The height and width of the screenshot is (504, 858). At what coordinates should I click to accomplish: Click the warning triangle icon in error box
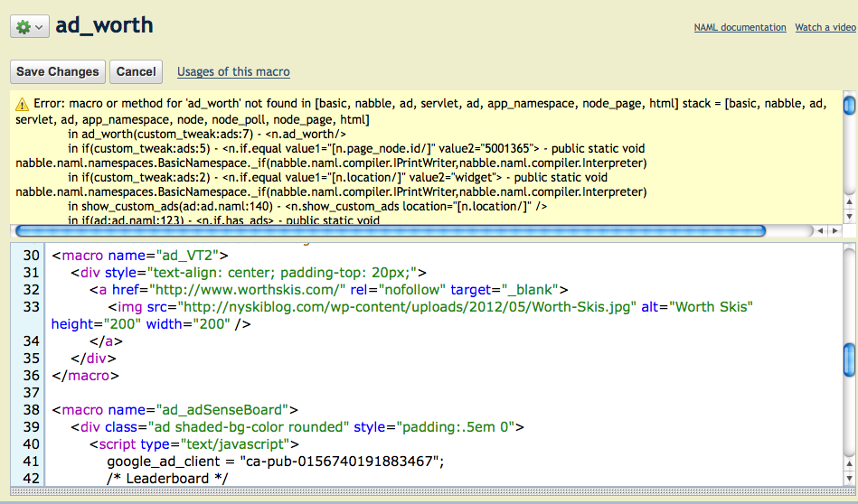tap(22, 105)
